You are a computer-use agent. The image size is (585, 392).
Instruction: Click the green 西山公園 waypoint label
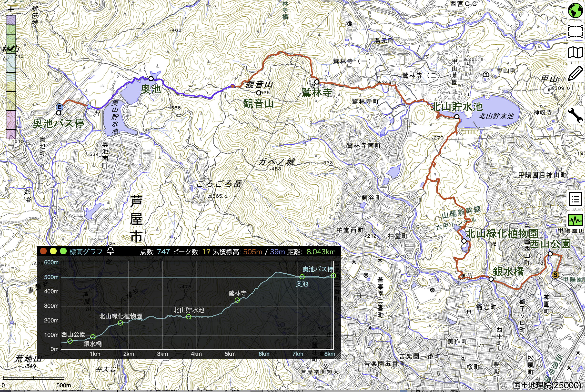point(550,244)
